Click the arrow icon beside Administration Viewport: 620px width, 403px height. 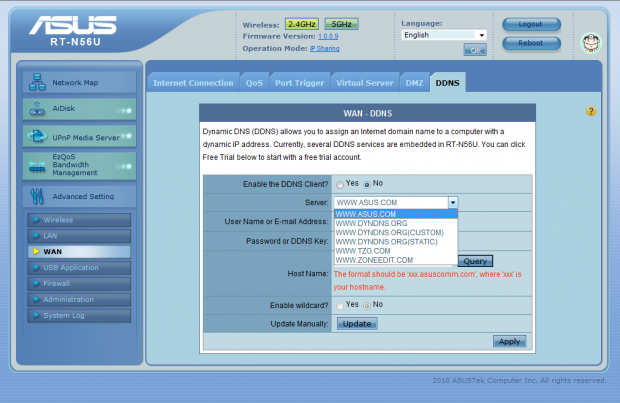[x=36, y=299]
